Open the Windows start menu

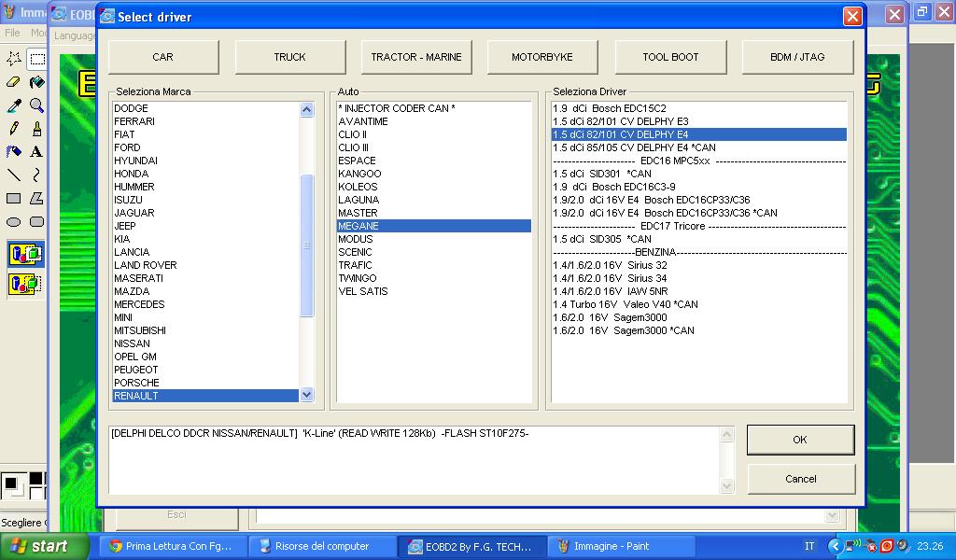coord(37,547)
